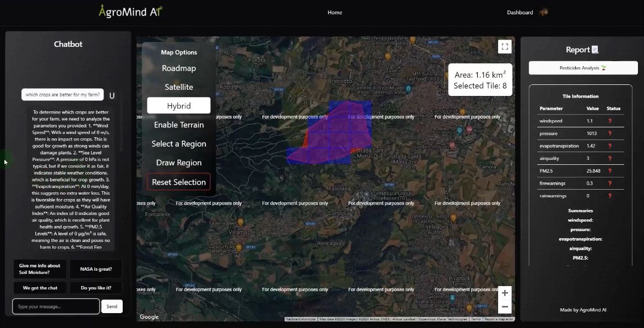Click the firewarnings status question mark
Image resolution: width=644 pixels, height=328 pixels.
pyautogui.click(x=610, y=184)
